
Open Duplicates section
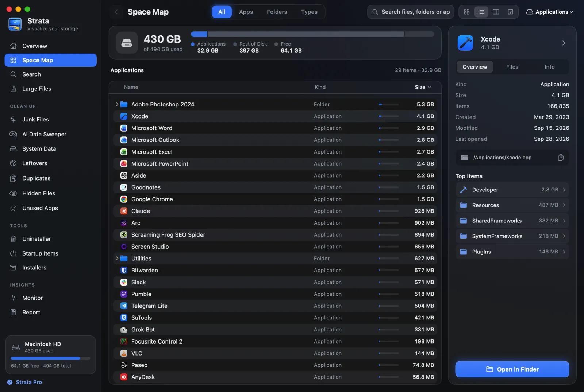click(50, 178)
